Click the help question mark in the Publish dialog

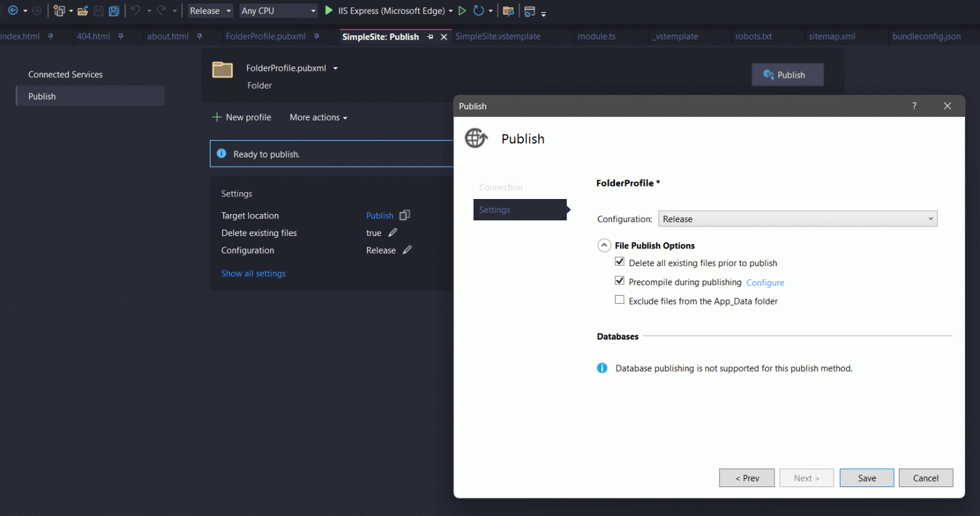tap(914, 106)
